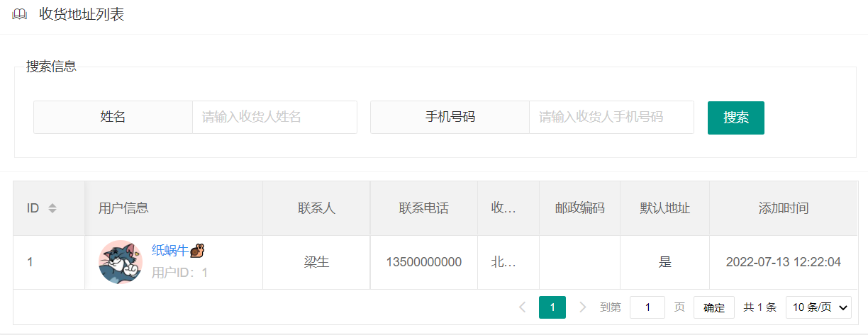This screenshot has height=335, width=868.
Task: Click the jump-to page number field
Action: click(x=647, y=307)
